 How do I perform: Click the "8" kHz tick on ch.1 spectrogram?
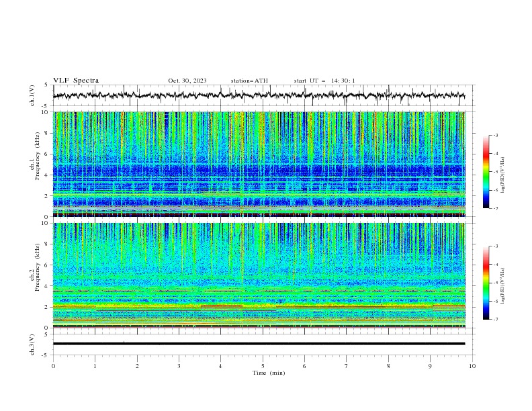click(47, 133)
